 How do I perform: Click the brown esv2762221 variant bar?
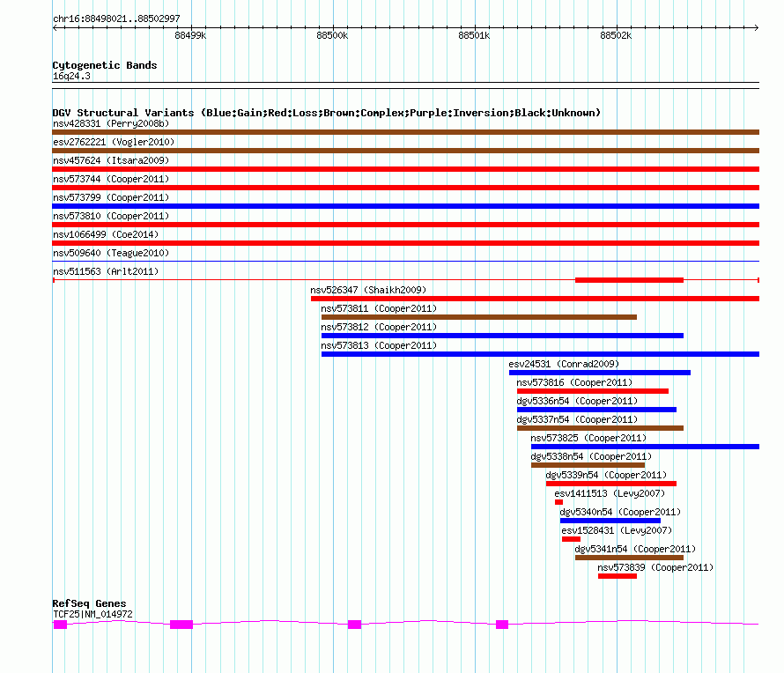point(405,151)
